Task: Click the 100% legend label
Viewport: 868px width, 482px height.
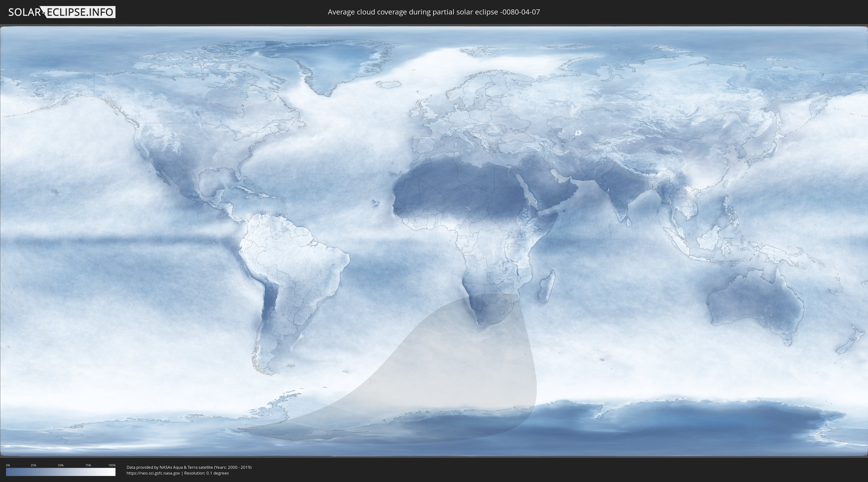Action: coord(112,465)
